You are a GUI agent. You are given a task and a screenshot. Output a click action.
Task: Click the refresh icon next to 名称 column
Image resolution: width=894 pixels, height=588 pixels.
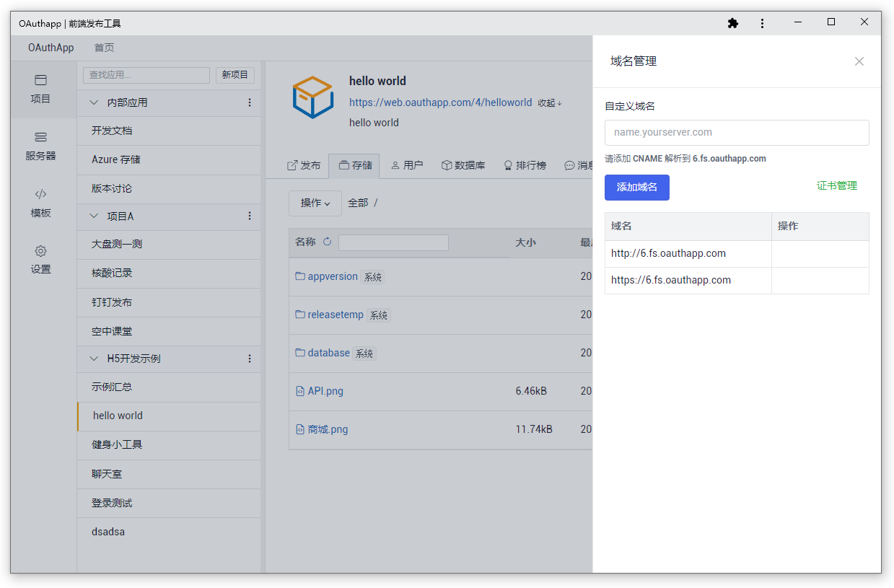click(x=326, y=242)
